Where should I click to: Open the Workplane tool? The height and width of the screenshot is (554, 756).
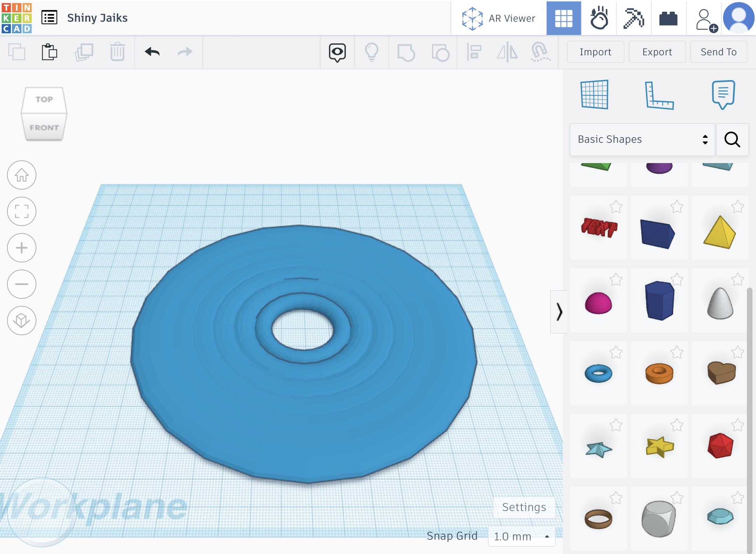(594, 94)
